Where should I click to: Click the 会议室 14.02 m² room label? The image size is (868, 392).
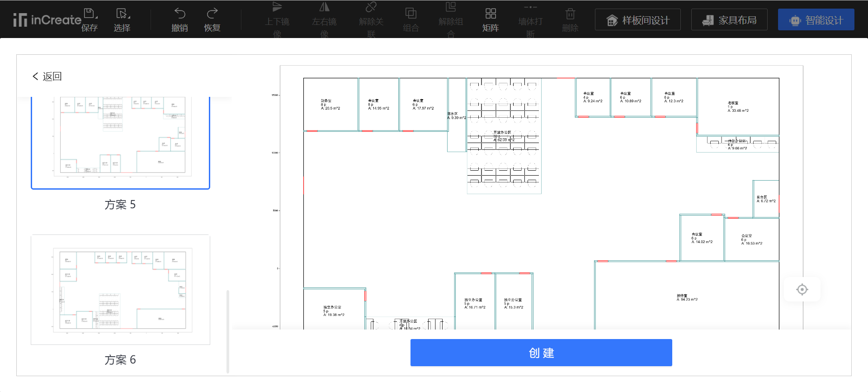tap(702, 238)
